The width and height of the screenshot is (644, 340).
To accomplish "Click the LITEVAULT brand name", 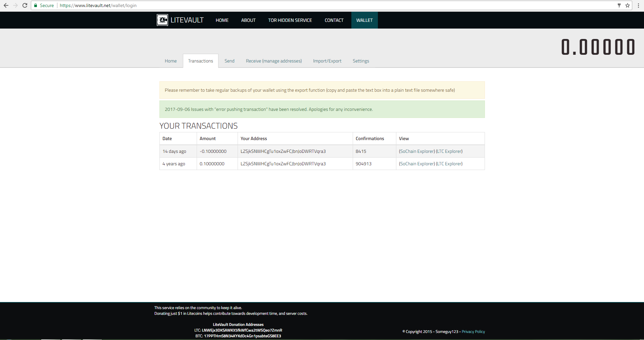I will [187, 20].
